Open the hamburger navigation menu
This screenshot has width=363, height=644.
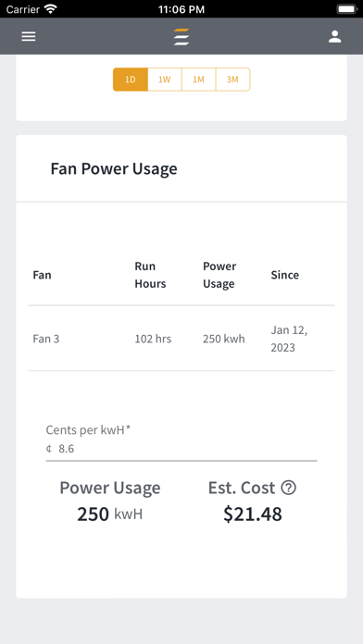click(x=29, y=37)
